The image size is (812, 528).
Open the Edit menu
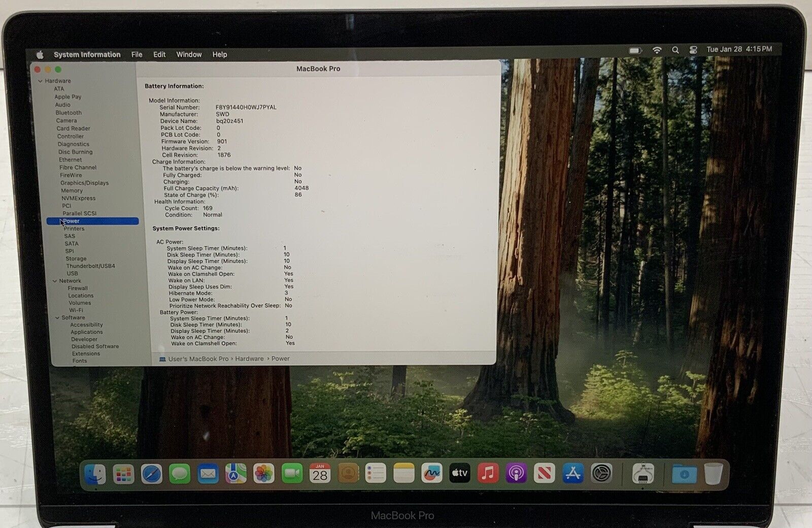click(159, 54)
